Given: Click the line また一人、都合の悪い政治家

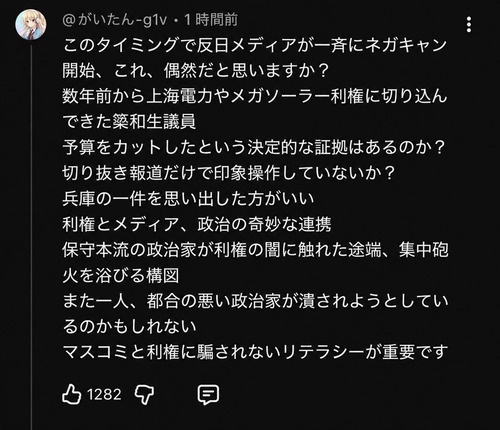Looking at the screenshot, I should pyautogui.click(x=255, y=301).
